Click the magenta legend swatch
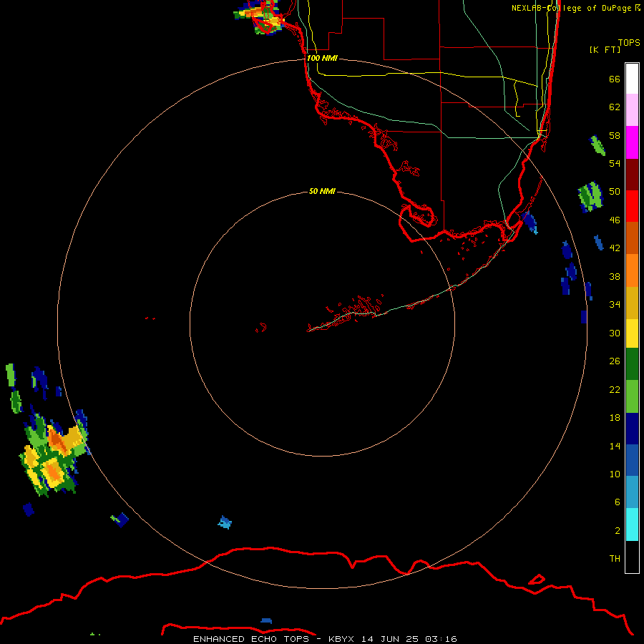This screenshot has width=644, height=644. point(632,142)
